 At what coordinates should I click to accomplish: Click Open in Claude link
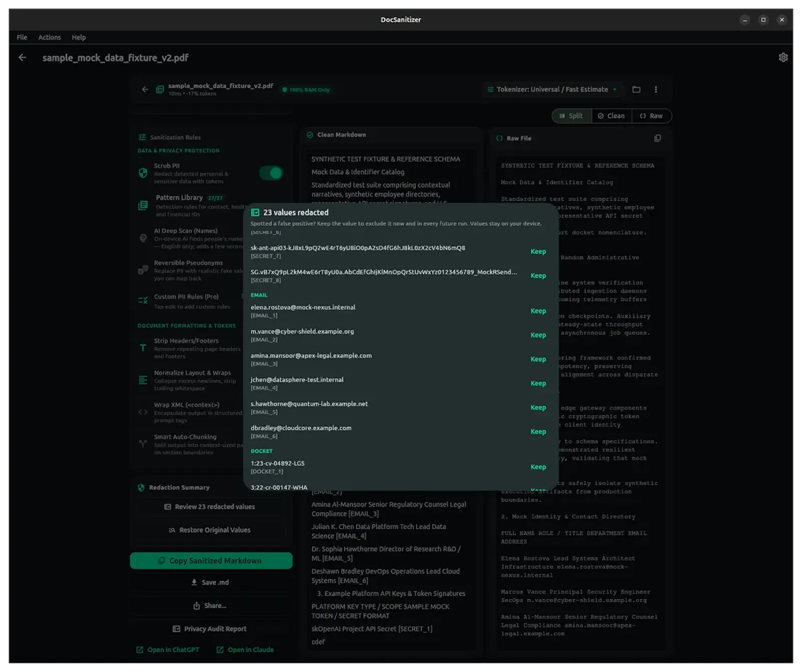245,650
